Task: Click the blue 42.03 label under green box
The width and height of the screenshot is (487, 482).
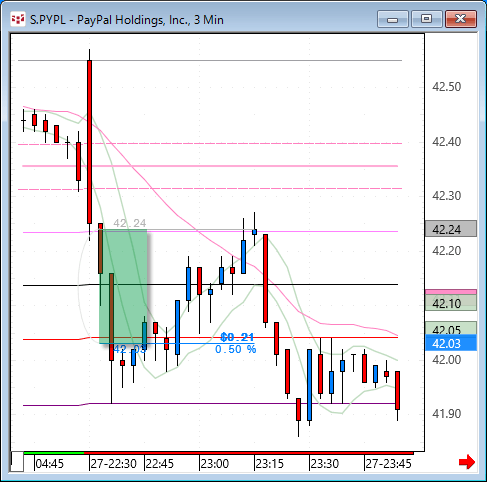Action: [x=130, y=349]
